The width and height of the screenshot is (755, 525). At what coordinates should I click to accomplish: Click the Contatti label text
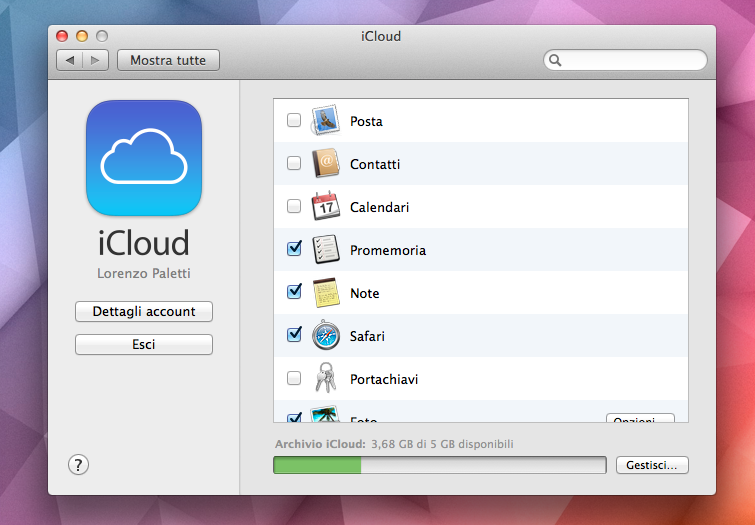[375, 164]
